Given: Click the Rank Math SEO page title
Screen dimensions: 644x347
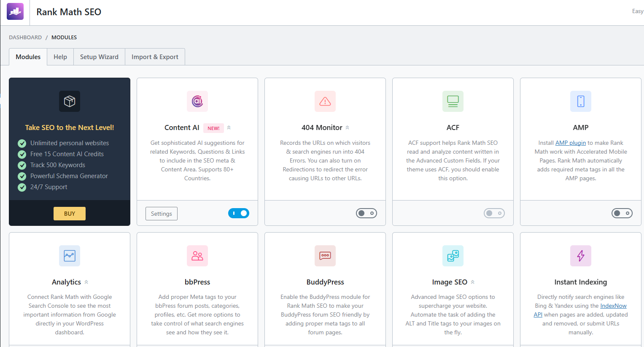Looking at the screenshot, I should pyautogui.click(x=69, y=12).
